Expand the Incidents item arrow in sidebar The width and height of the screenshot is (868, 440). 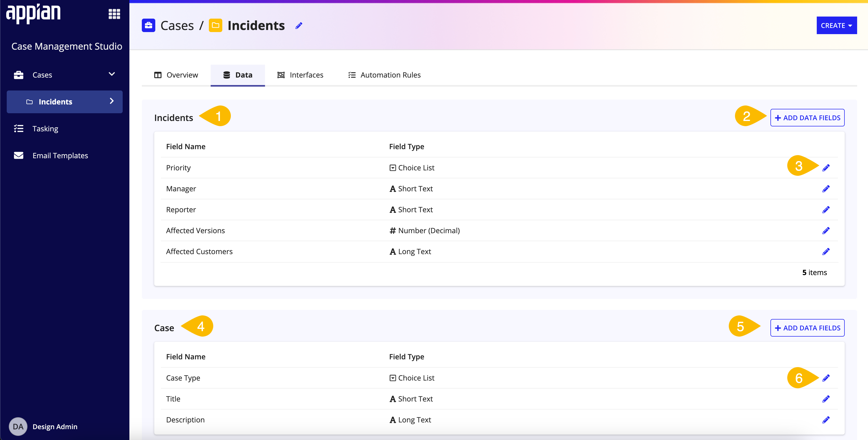[112, 101]
